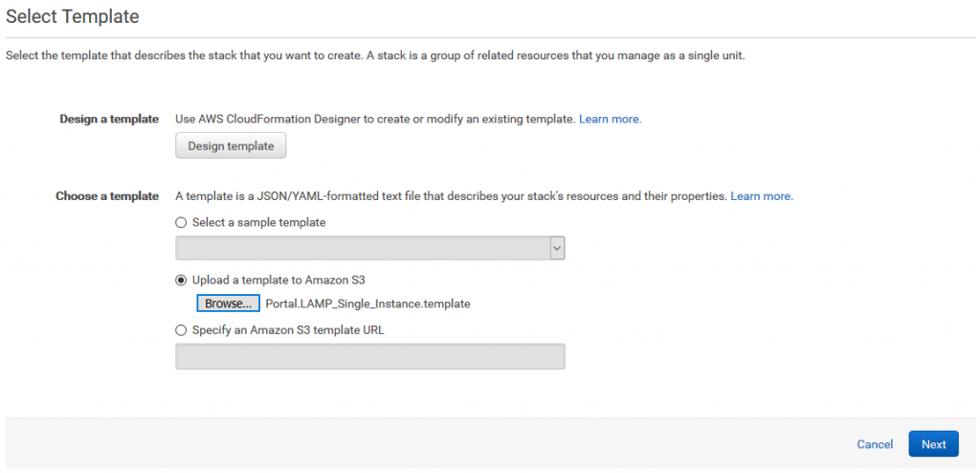Open Learn more link about CloudFormation Designer
The width and height of the screenshot is (980, 473).
(x=610, y=119)
